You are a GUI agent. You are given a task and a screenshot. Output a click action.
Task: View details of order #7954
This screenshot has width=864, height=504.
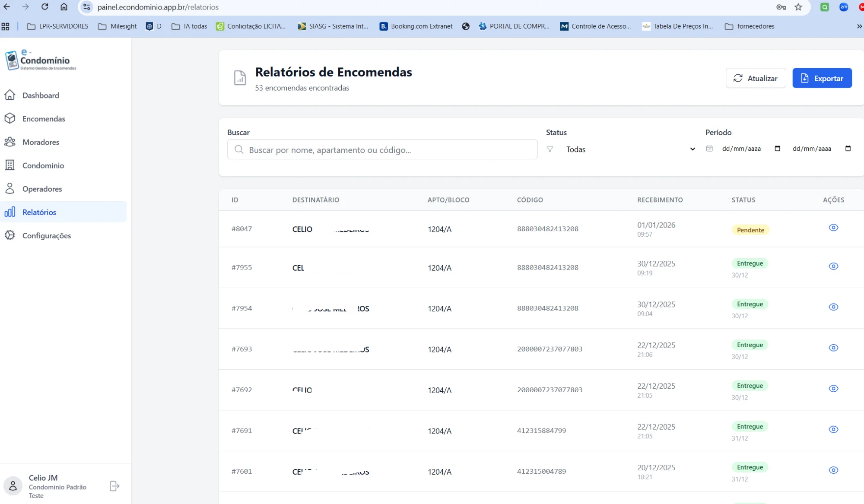[833, 307]
